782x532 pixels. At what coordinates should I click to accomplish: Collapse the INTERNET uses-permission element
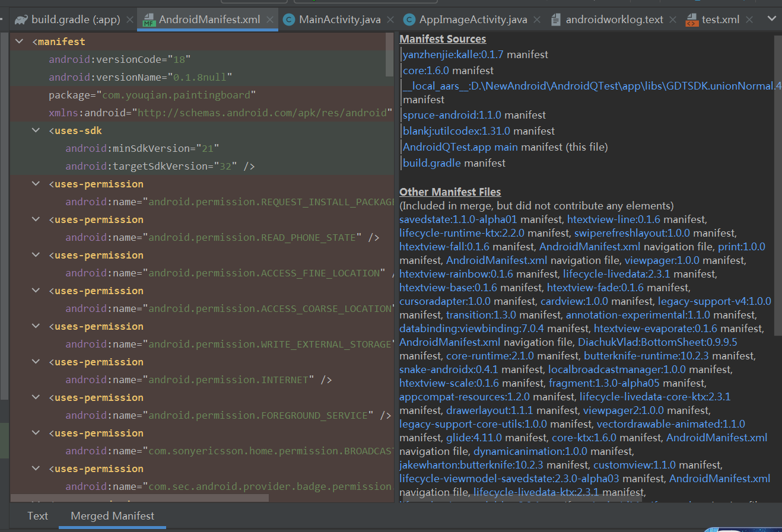[36, 362]
